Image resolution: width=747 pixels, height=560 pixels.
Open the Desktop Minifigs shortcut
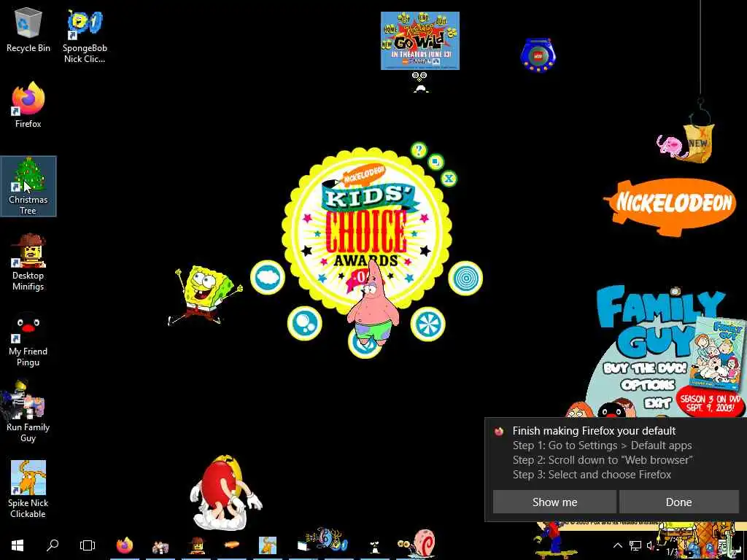pyautogui.click(x=28, y=262)
